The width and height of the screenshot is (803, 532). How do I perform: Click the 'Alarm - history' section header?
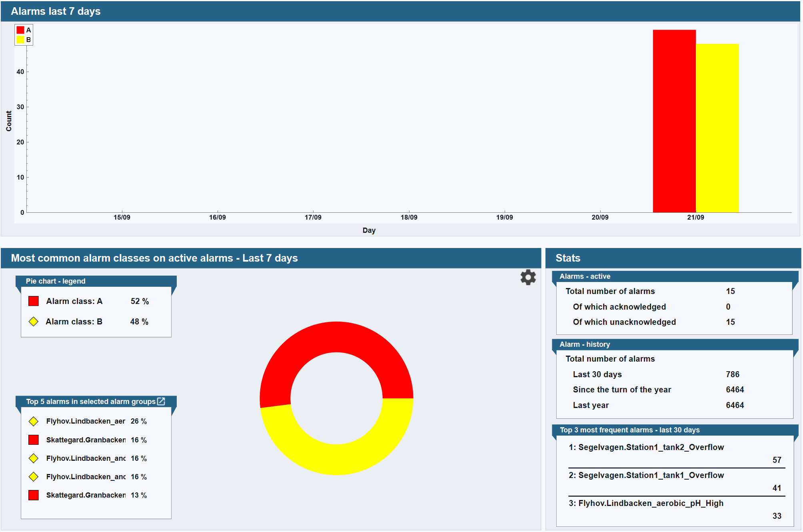tap(675, 344)
